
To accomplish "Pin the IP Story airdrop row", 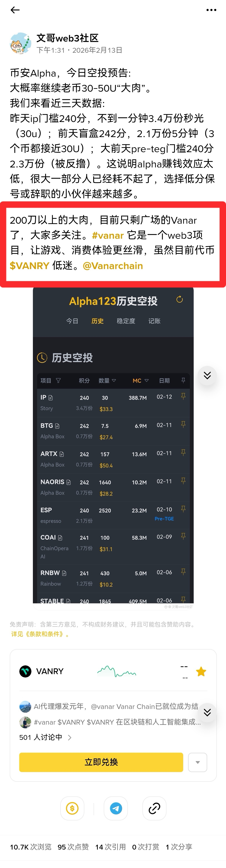I will pos(183,396).
